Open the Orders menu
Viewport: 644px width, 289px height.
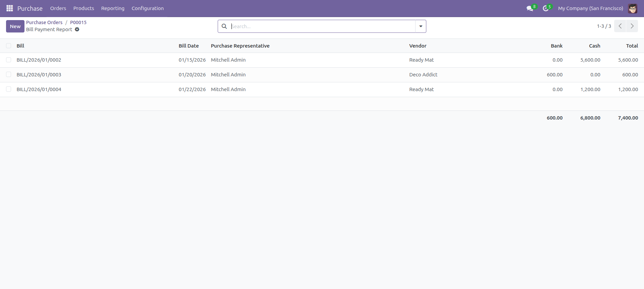(x=58, y=8)
